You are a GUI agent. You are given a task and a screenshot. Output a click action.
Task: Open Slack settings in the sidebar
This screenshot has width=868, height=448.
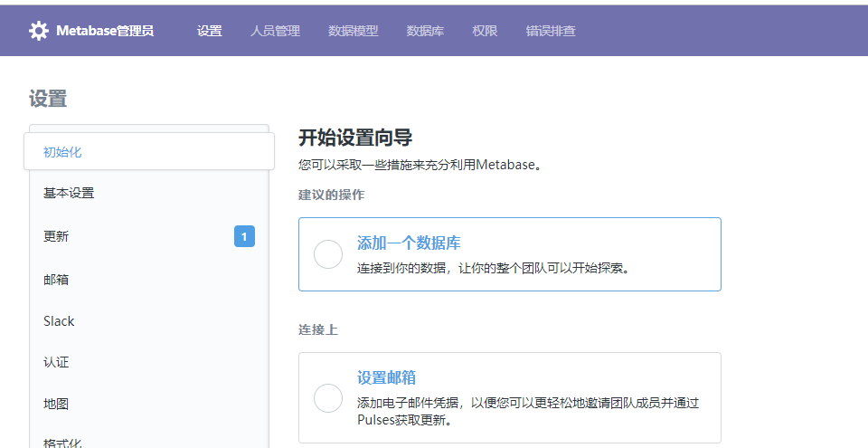click(59, 321)
